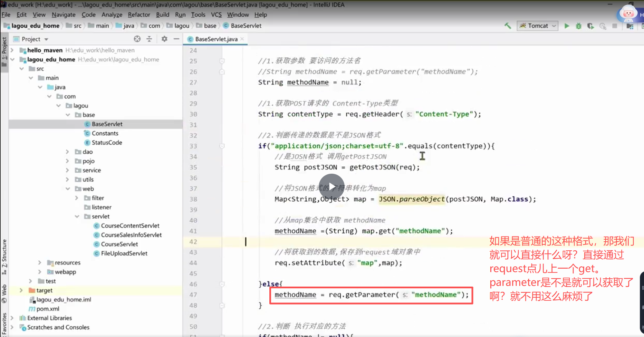Collapse all nodes in Project panel

[149, 39]
